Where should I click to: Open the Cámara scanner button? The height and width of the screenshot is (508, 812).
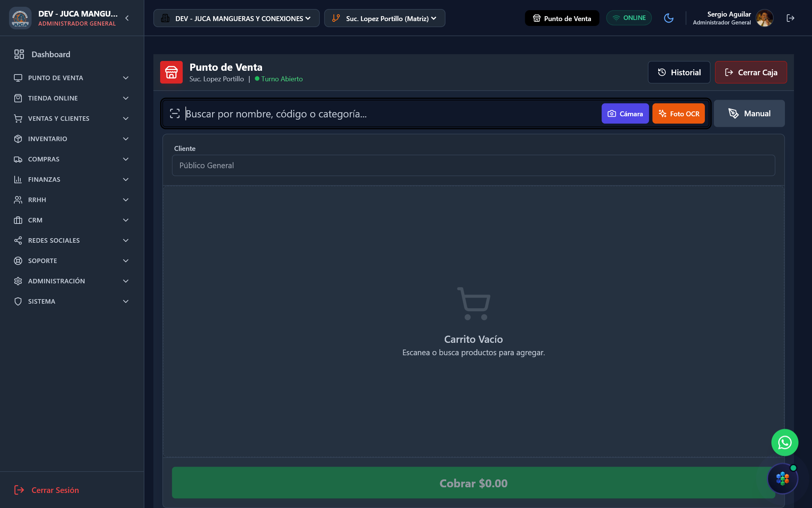pos(625,114)
